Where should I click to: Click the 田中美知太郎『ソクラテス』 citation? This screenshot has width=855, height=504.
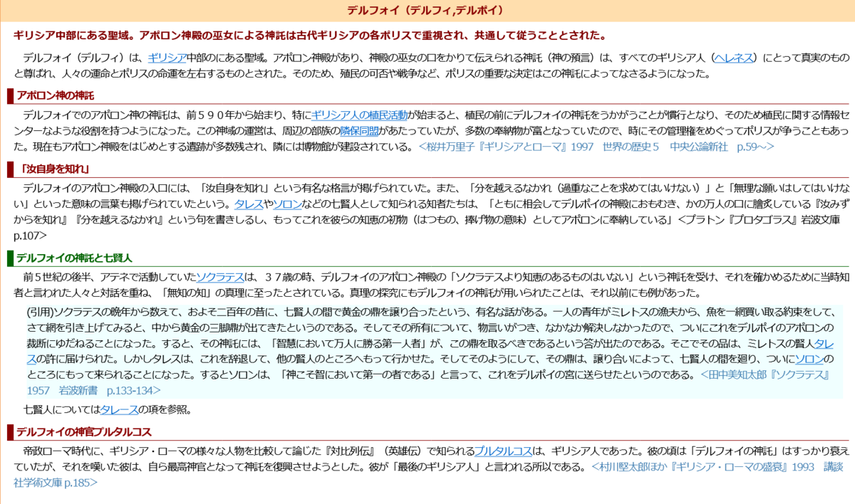tap(428, 382)
